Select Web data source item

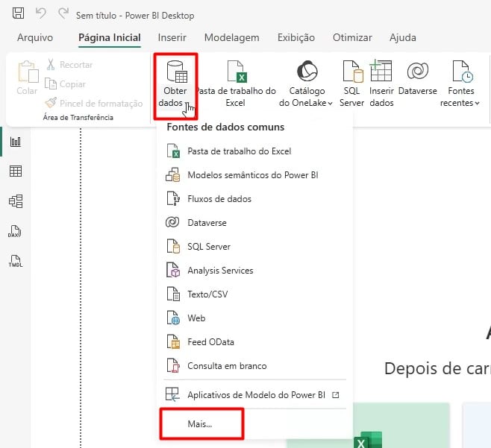point(254,318)
